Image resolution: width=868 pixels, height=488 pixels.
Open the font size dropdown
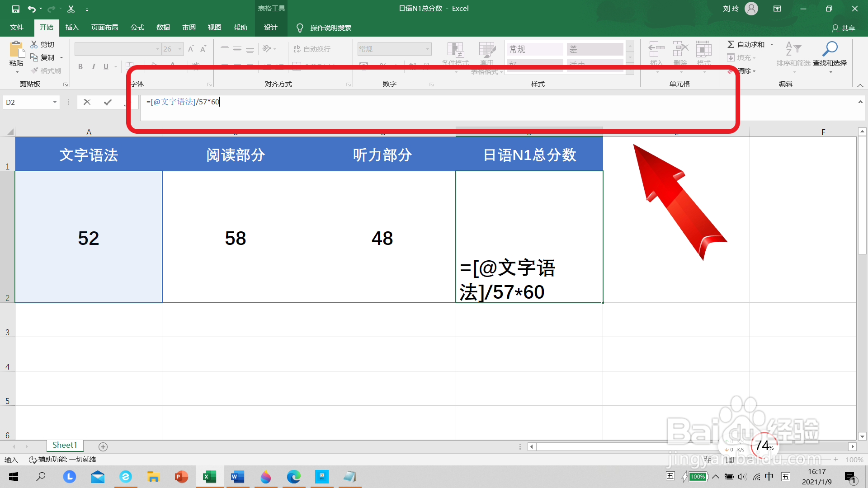(180, 49)
